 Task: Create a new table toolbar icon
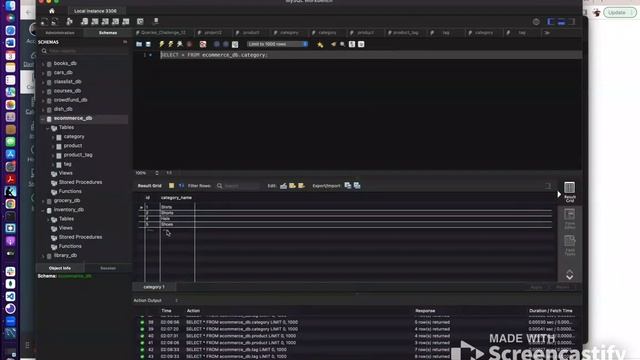95,21
